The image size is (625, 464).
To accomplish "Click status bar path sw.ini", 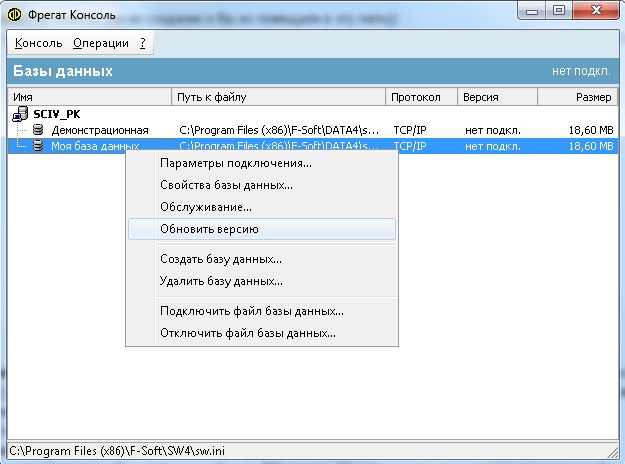I will click(x=117, y=451).
